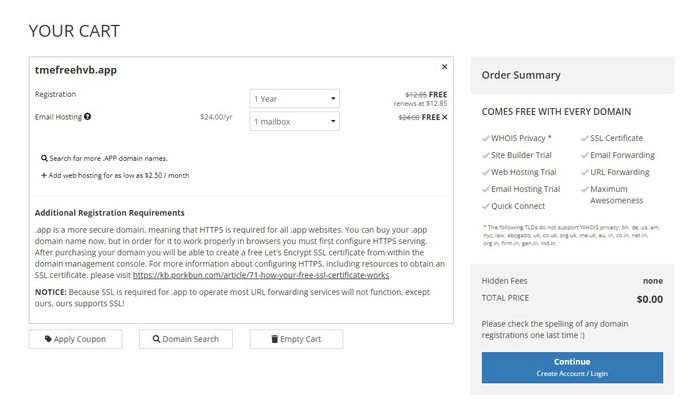Click the plus icon to add web hosting
The width and height of the screenshot is (700, 415).
[x=43, y=175]
